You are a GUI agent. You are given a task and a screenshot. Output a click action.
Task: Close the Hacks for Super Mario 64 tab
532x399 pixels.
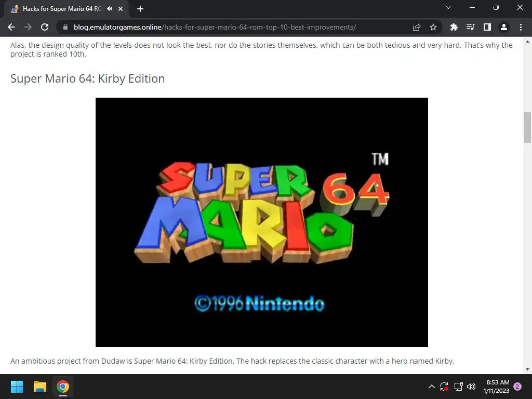[121, 9]
